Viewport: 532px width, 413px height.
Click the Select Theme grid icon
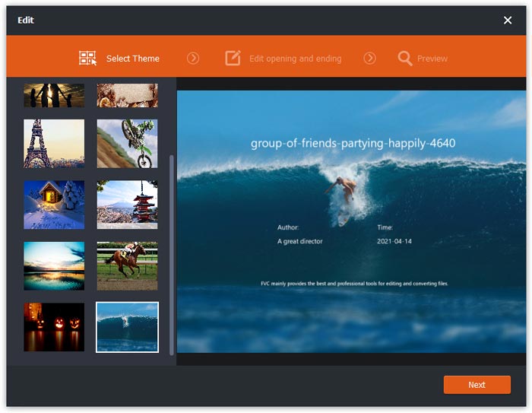pyautogui.click(x=87, y=58)
